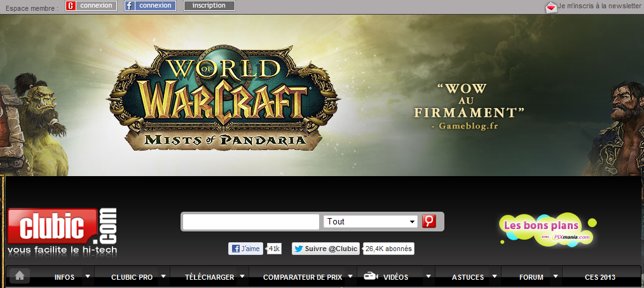Open the VIDÉOS menu
This screenshot has width=644, height=288.
point(396,277)
